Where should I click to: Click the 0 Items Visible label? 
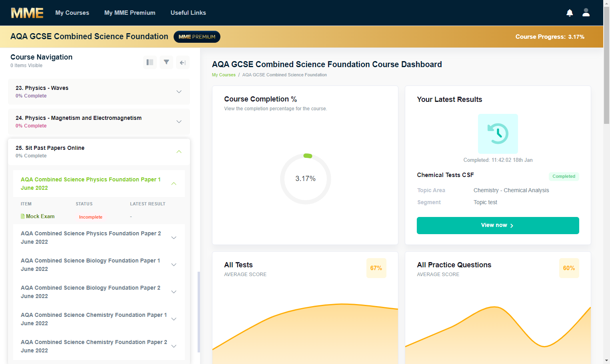coord(26,66)
